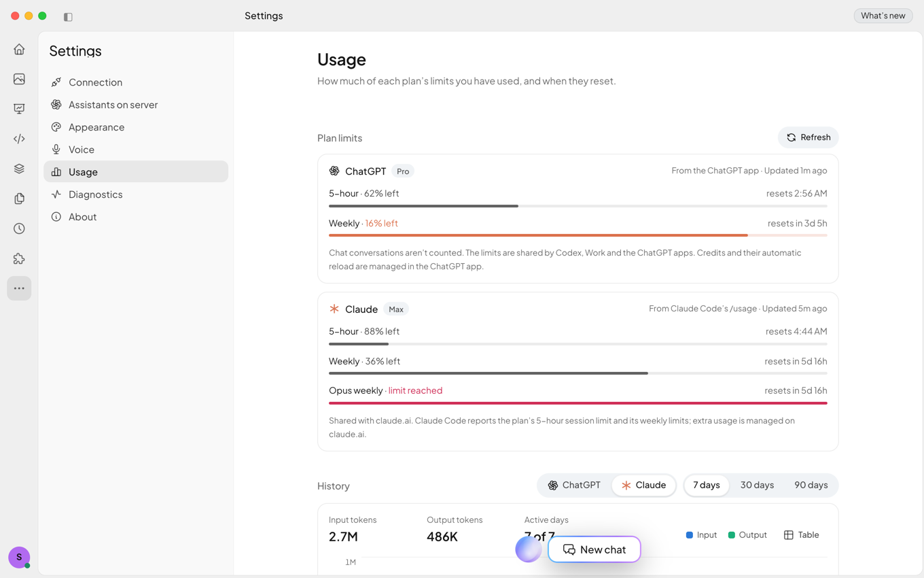
Task: Select the 90 days history range
Action: 811,485
